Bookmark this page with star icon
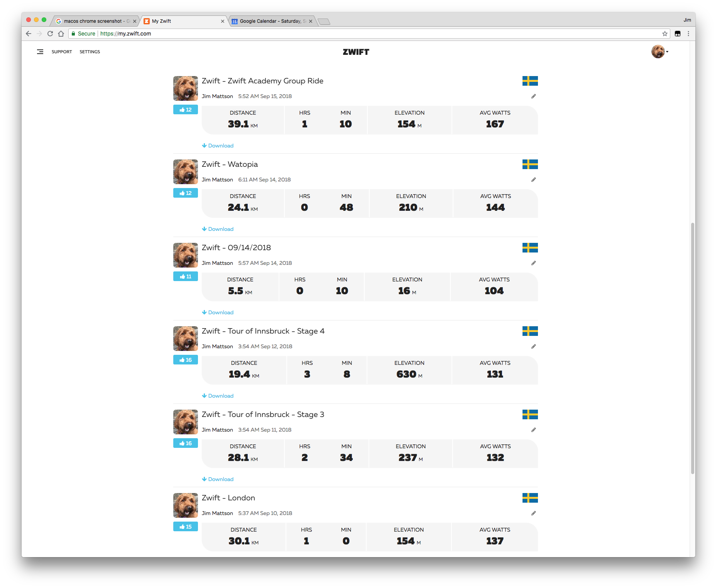 (x=665, y=34)
